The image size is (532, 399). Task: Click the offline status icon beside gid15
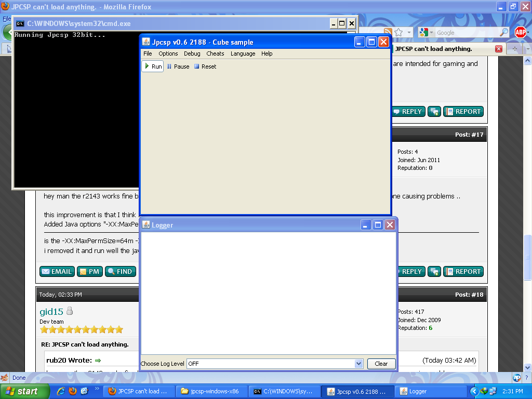point(70,311)
